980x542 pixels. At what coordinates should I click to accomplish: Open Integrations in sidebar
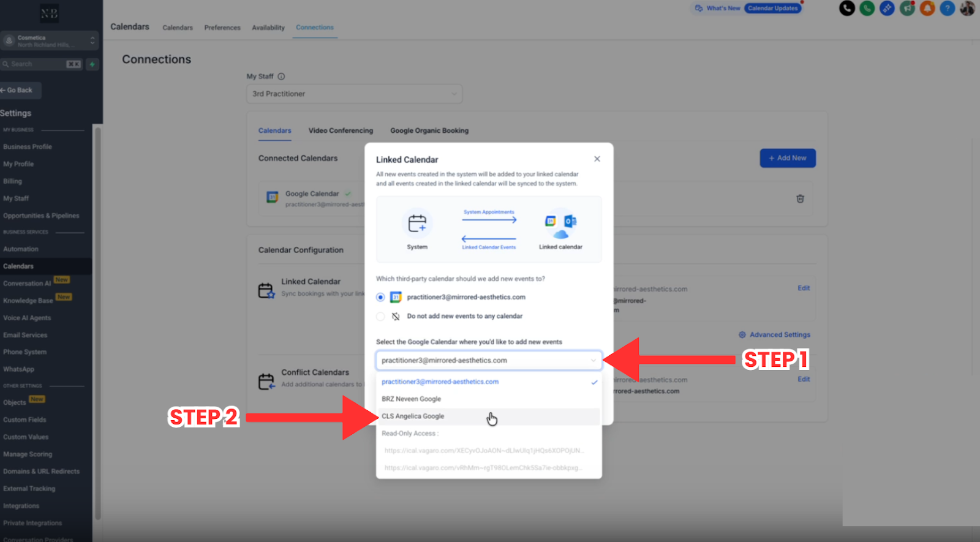(x=21, y=506)
